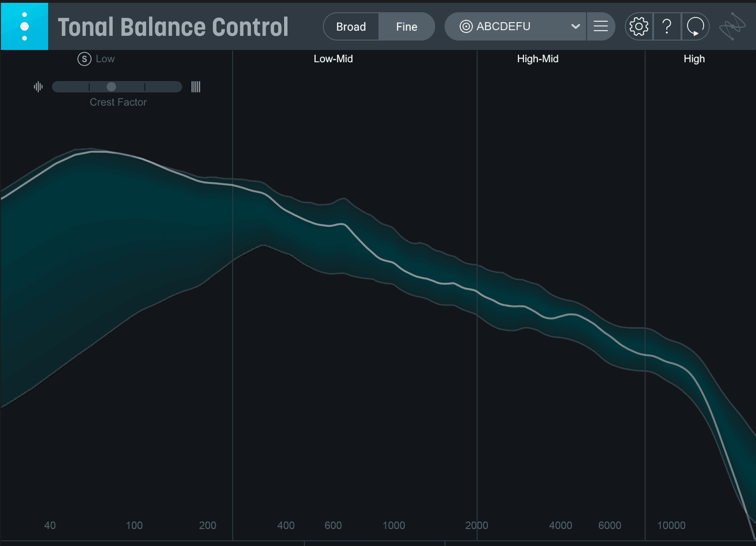This screenshot has width=756, height=546.
Task: Click the 40 Hz frequency label
Action: (x=50, y=525)
